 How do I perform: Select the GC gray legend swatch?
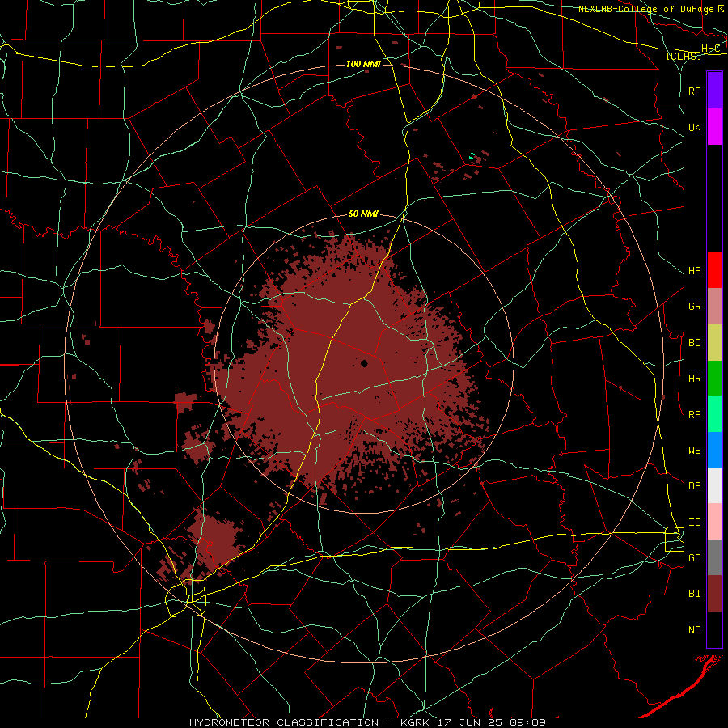coord(714,557)
